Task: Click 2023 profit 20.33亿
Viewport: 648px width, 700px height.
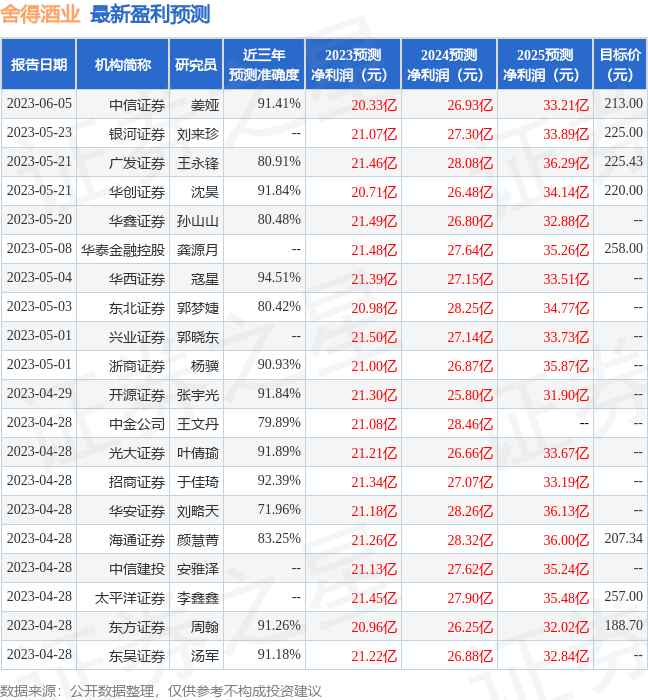Action: [x=374, y=105]
